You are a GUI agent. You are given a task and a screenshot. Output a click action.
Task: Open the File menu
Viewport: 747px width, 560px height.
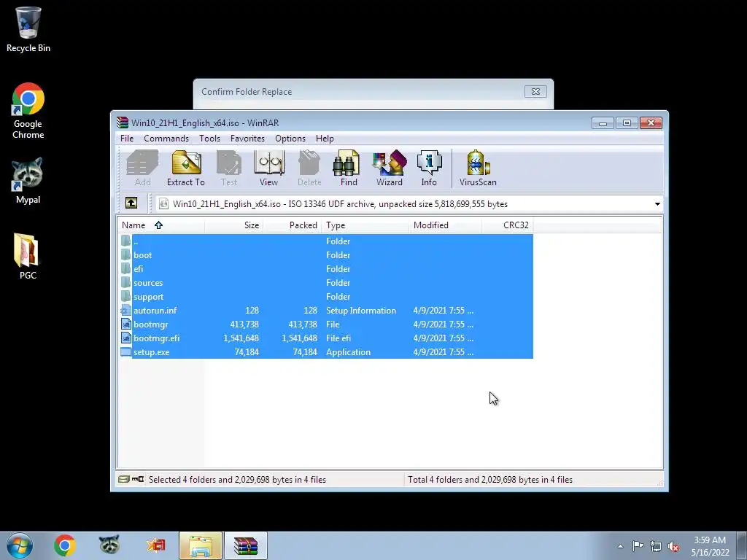tap(127, 138)
